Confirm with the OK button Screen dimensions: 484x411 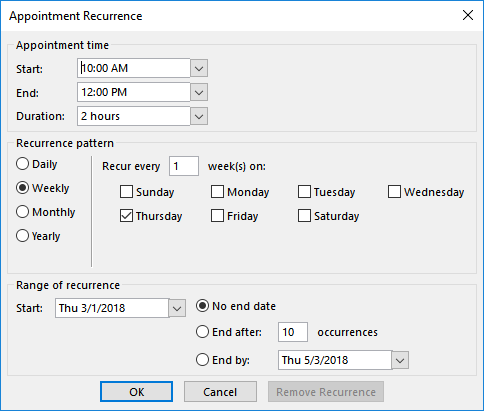[136, 392]
